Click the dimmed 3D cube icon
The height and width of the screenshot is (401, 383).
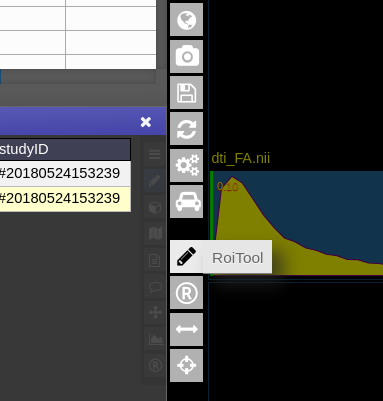point(155,207)
